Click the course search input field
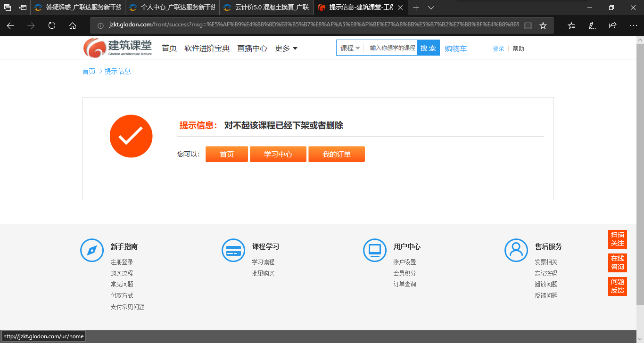 [392, 48]
